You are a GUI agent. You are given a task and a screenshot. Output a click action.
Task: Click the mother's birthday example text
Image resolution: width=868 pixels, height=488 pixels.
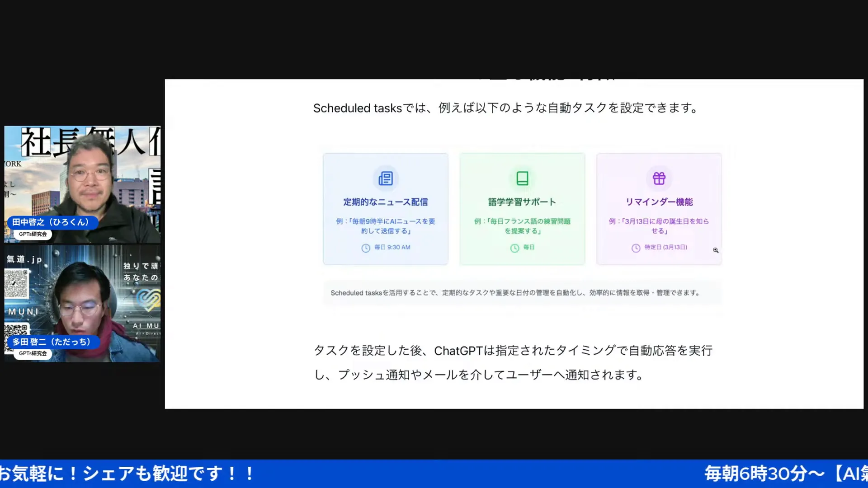659,226
